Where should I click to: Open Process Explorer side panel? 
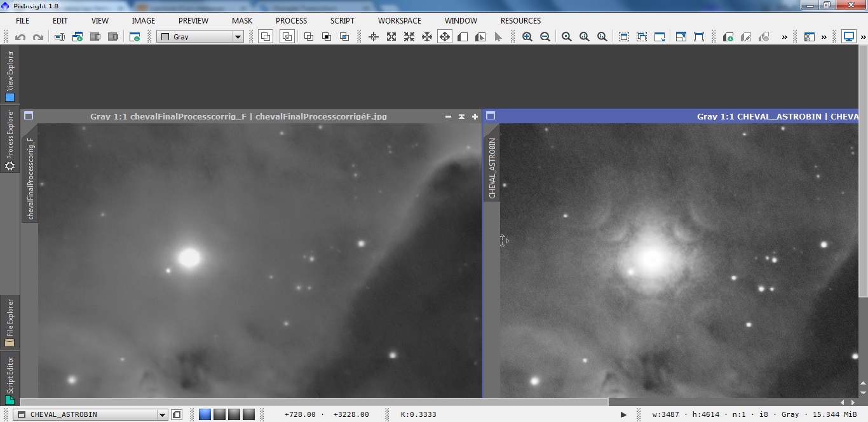pyautogui.click(x=10, y=140)
